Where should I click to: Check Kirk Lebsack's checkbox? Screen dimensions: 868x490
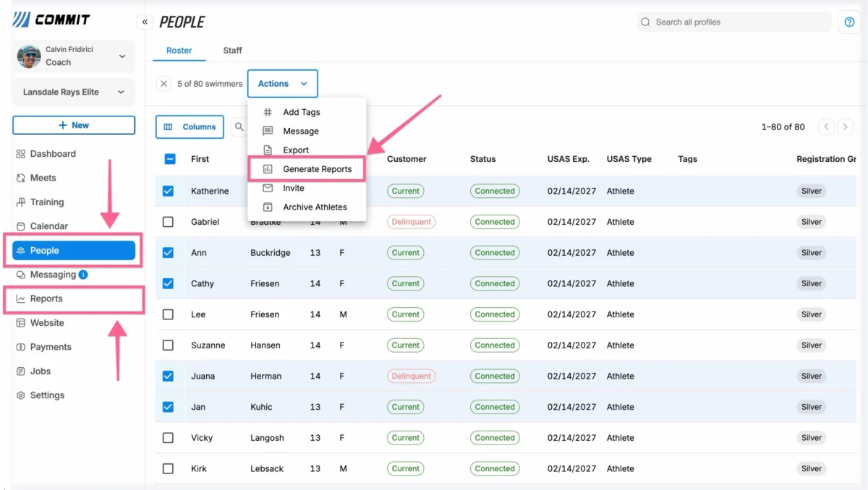(168, 468)
